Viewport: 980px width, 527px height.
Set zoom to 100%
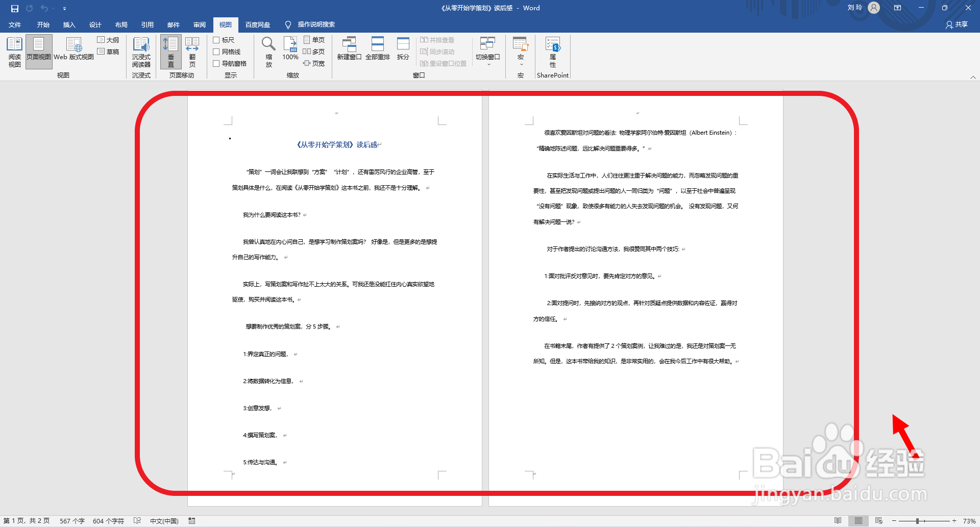pyautogui.click(x=290, y=49)
